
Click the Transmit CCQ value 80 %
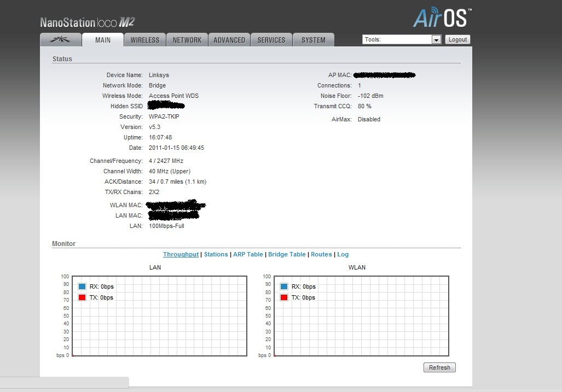click(x=364, y=106)
